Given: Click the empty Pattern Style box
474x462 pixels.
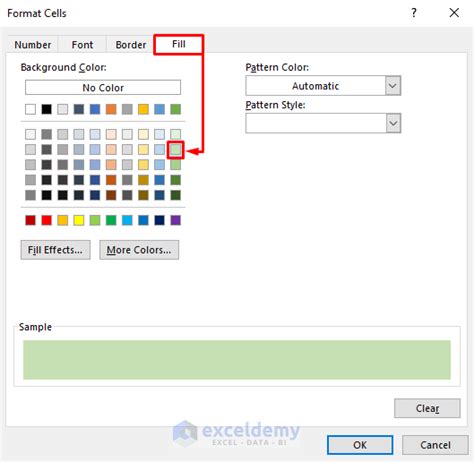Looking at the screenshot, I should click(x=316, y=123).
